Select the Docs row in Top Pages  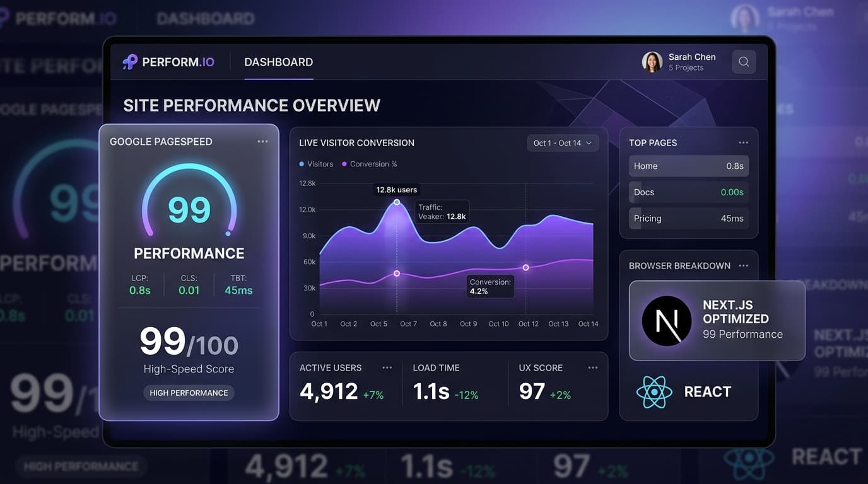click(x=689, y=192)
